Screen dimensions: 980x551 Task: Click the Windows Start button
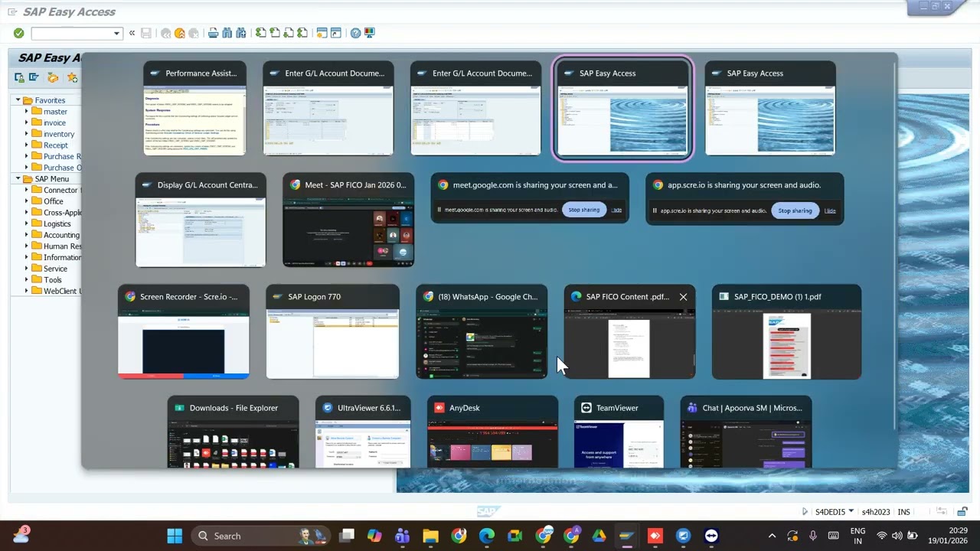[175, 536]
